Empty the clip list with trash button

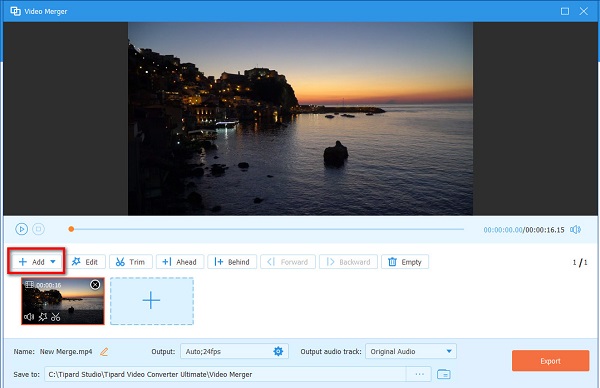pyautogui.click(x=405, y=262)
